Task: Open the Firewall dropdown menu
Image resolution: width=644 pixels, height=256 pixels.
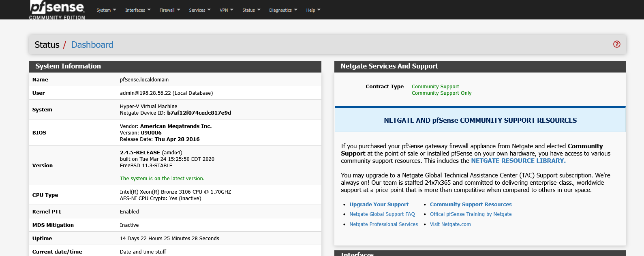Action: [x=169, y=10]
